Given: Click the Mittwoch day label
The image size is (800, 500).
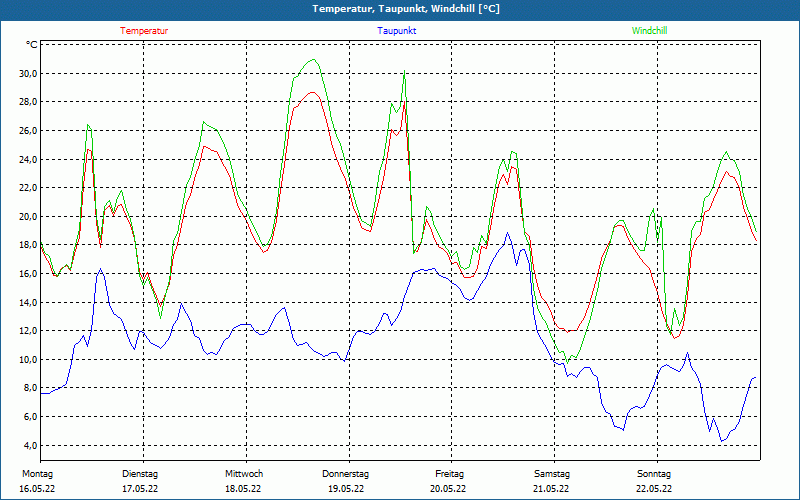Looking at the screenshot, I should (x=244, y=474).
